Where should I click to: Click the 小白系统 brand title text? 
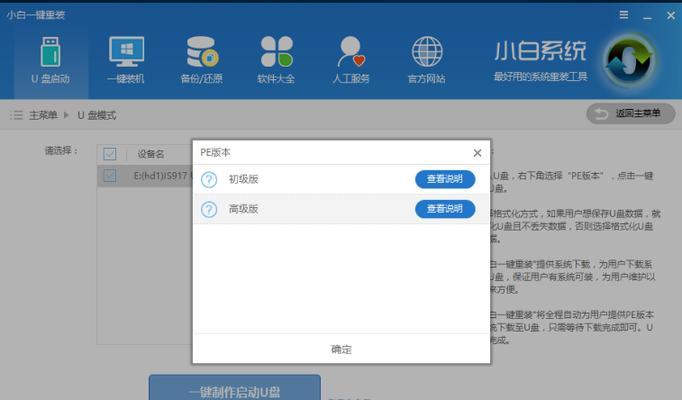pyautogui.click(x=540, y=51)
